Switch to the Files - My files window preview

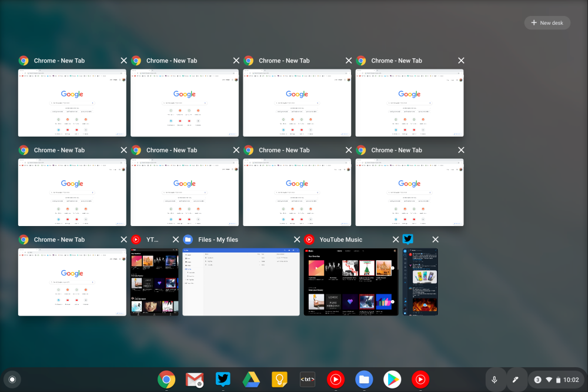coord(240,282)
